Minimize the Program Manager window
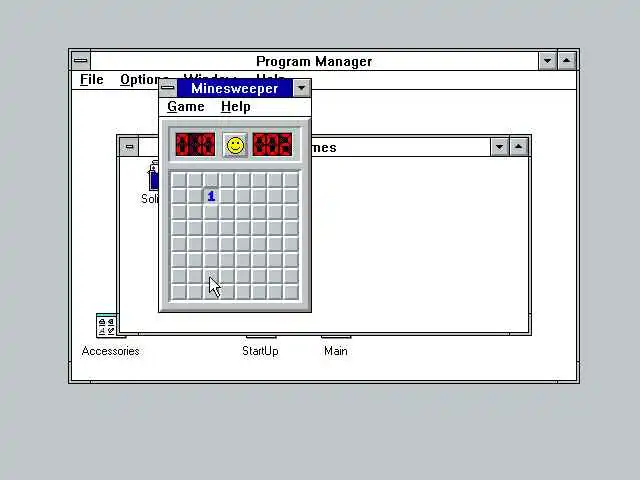Screen dimensions: 640x480 547,61
